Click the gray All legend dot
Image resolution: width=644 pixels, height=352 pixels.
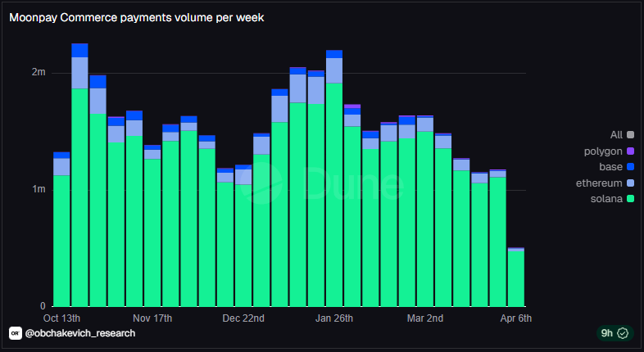tap(630, 135)
